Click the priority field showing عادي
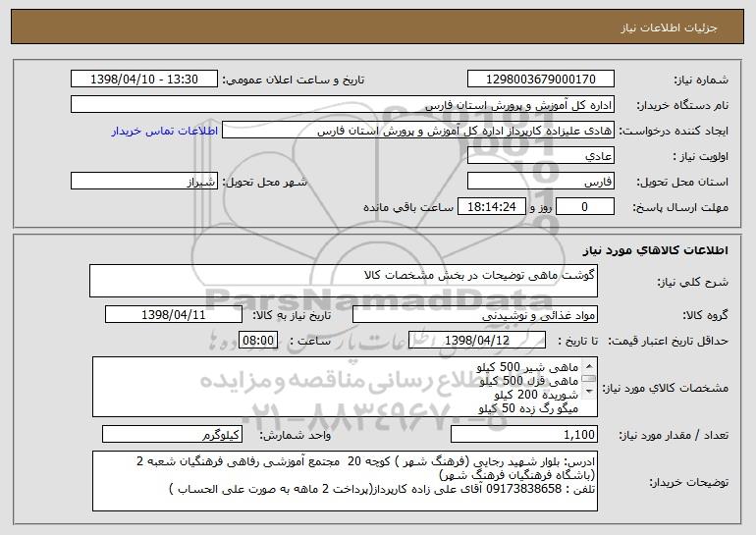Screen dimensions: 756x535 [x=540, y=156]
